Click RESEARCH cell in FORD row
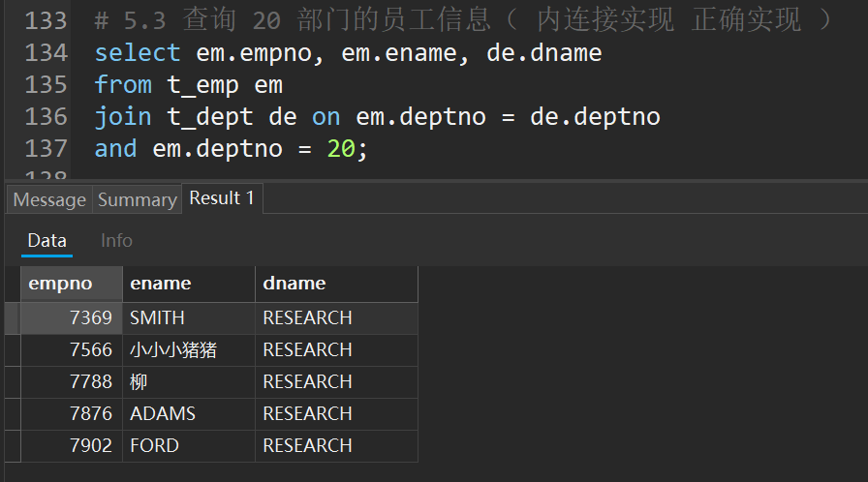Image resolution: width=868 pixels, height=482 pixels. [x=336, y=446]
